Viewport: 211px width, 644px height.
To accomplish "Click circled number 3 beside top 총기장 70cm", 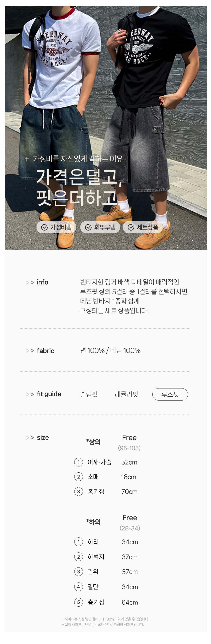I will [x=78, y=491].
